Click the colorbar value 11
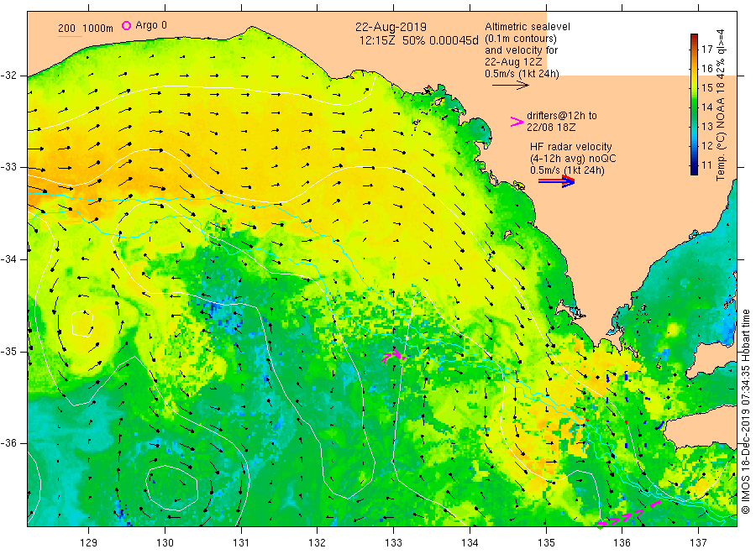The image size is (756, 554). pyautogui.click(x=706, y=165)
